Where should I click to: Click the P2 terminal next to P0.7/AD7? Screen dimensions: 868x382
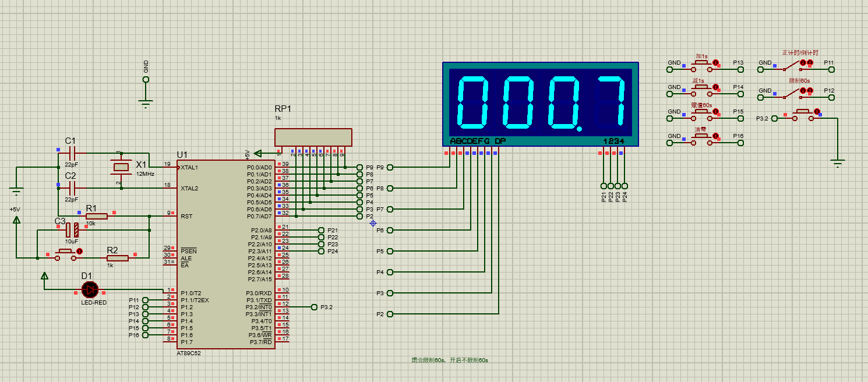point(359,216)
